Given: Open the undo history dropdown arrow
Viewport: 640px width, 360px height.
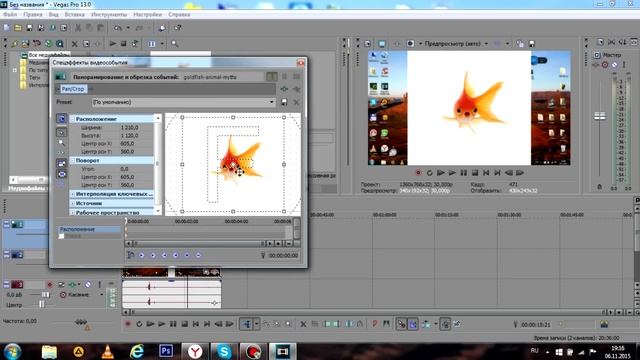Looking at the screenshot, I should pyautogui.click(x=128, y=28).
